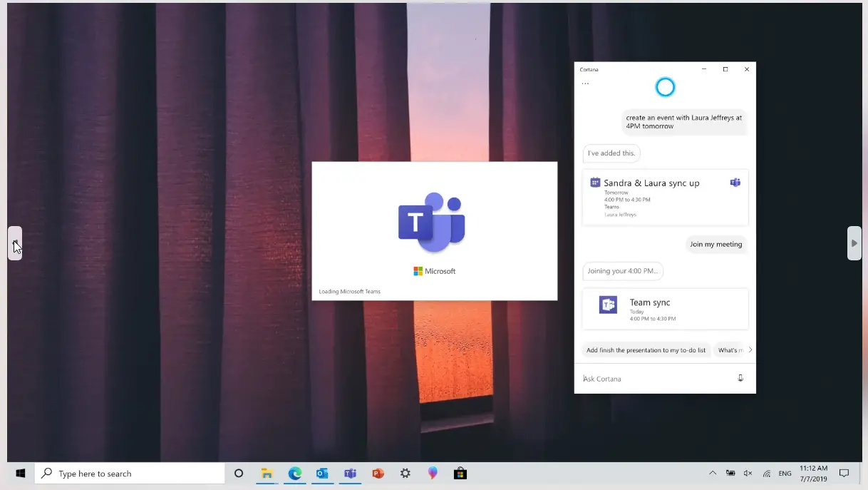This screenshot has width=868, height=490.
Task: Switch to Microsoft Teams on the taskbar
Action: coord(350,473)
